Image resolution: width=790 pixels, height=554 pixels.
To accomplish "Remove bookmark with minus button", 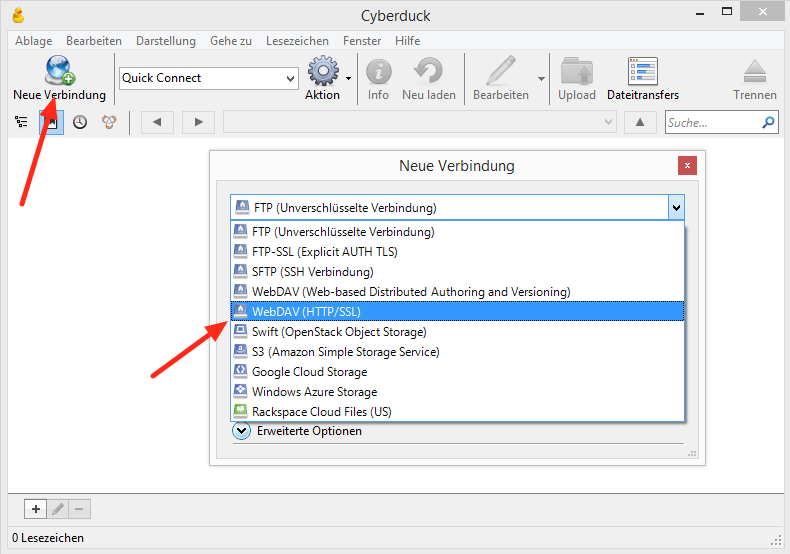I will pos(79,509).
